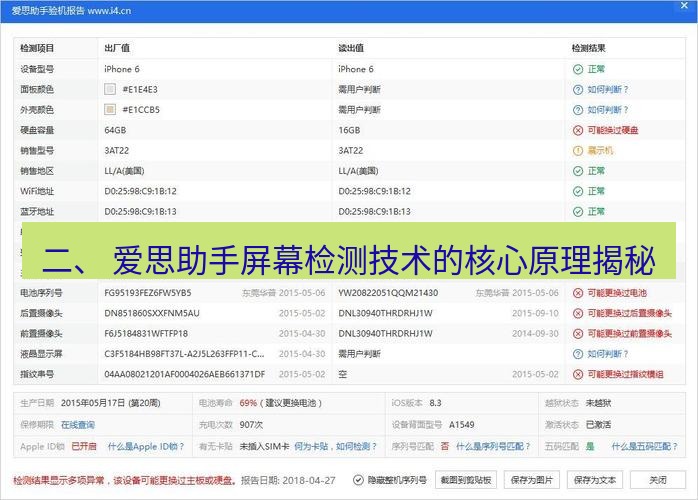Click read battery serial YW20822051QQM21430
Image resolution: width=698 pixels, height=500 pixels.
point(388,293)
